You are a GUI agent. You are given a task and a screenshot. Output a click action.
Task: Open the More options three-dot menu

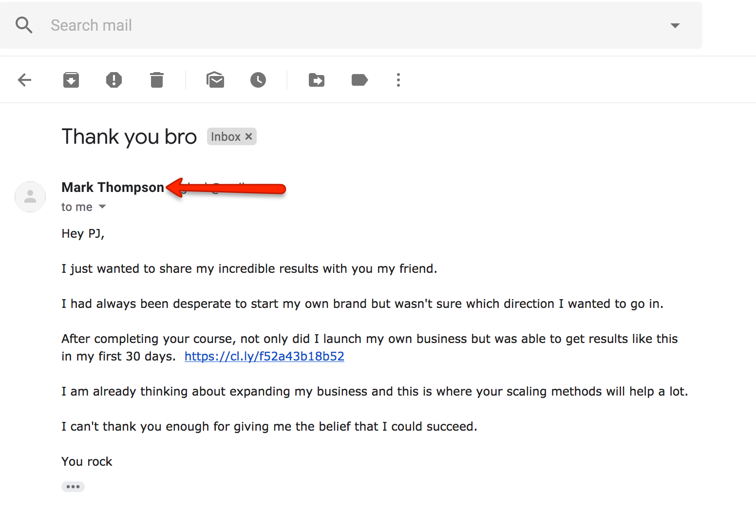398,80
